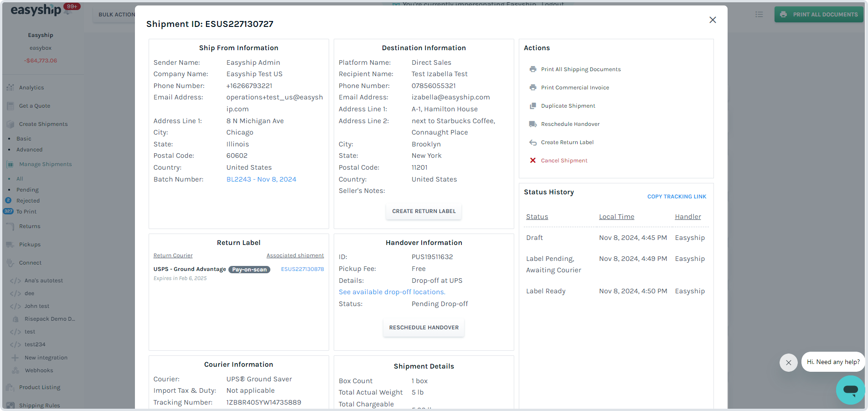The image size is (868, 411).
Task: Click the Cancel Shipment action
Action: (564, 161)
